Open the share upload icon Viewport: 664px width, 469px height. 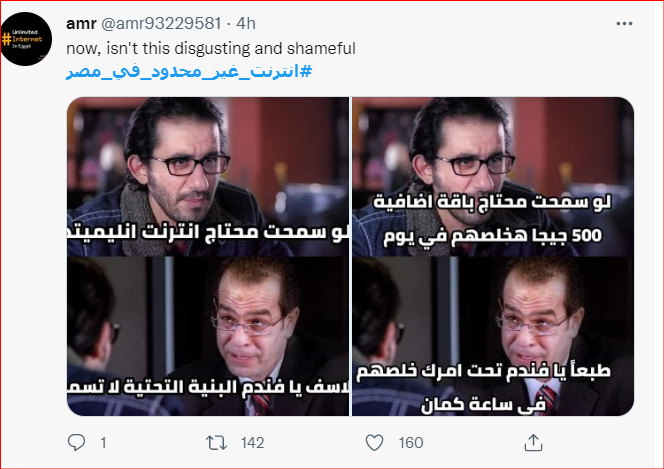click(533, 443)
